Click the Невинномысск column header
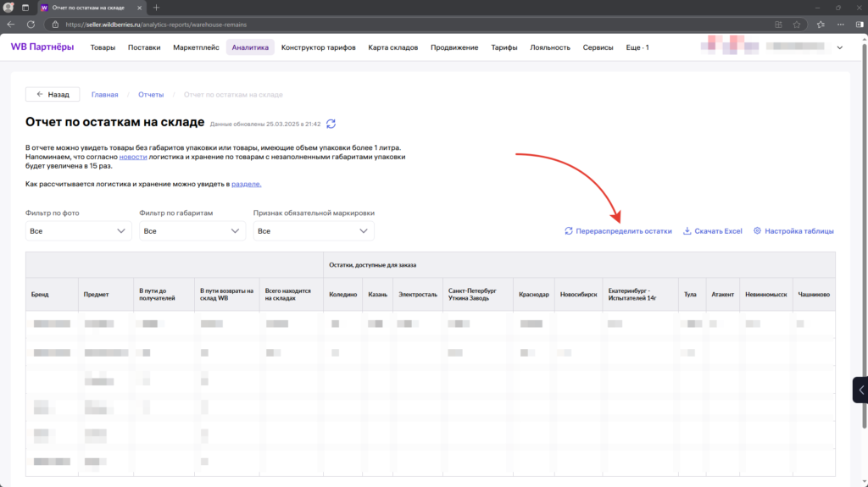This screenshot has width=868, height=487. (x=766, y=295)
